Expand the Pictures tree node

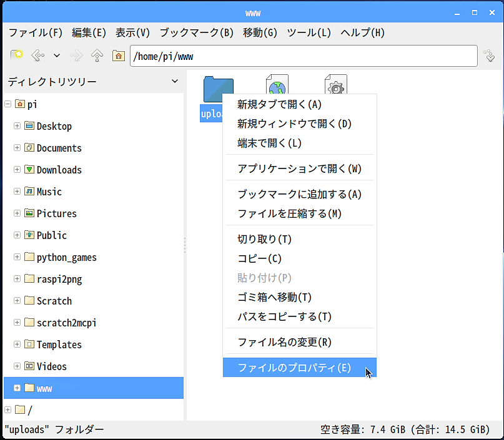coord(17,213)
